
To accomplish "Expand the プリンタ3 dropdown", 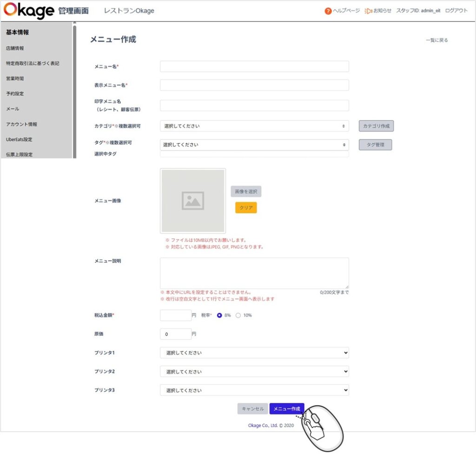I will (254, 390).
